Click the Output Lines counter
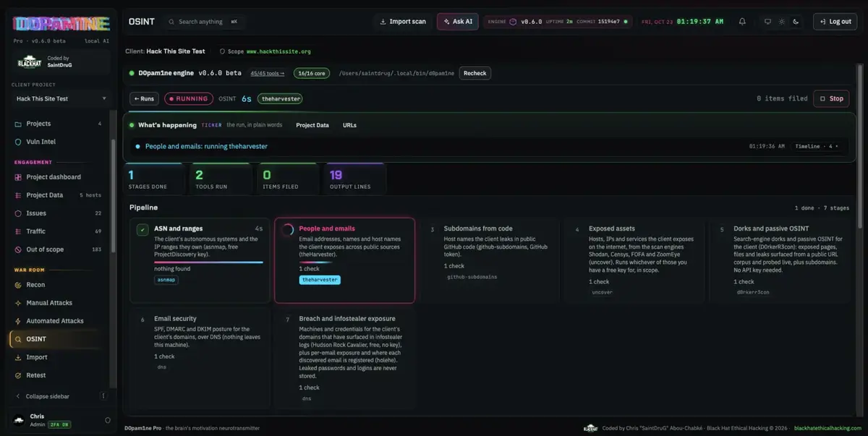 (x=355, y=180)
